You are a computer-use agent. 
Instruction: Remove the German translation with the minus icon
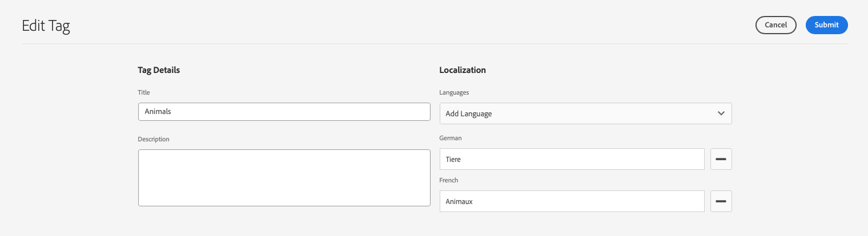pos(721,159)
